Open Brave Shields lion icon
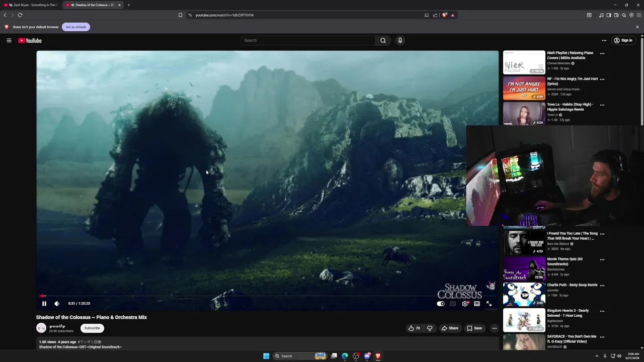The width and height of the screenshot is (644, 362). (444, 15)
